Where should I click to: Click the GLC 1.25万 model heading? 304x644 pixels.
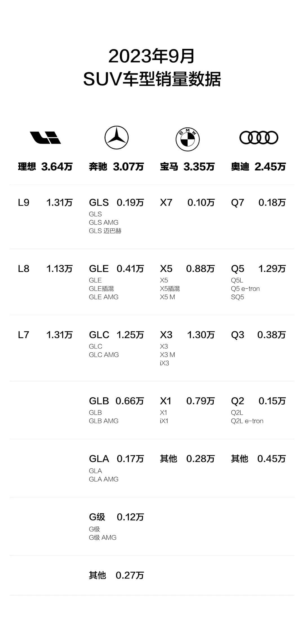point(117,335)
